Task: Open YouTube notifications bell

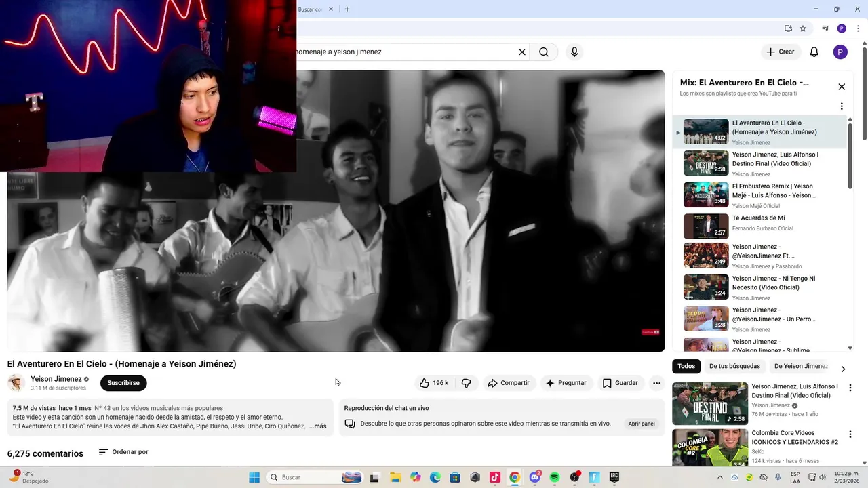Action: point(814,52)
